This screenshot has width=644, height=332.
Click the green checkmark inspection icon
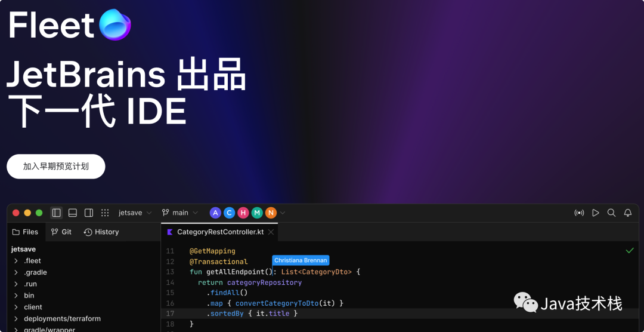(x=630, y=251)
